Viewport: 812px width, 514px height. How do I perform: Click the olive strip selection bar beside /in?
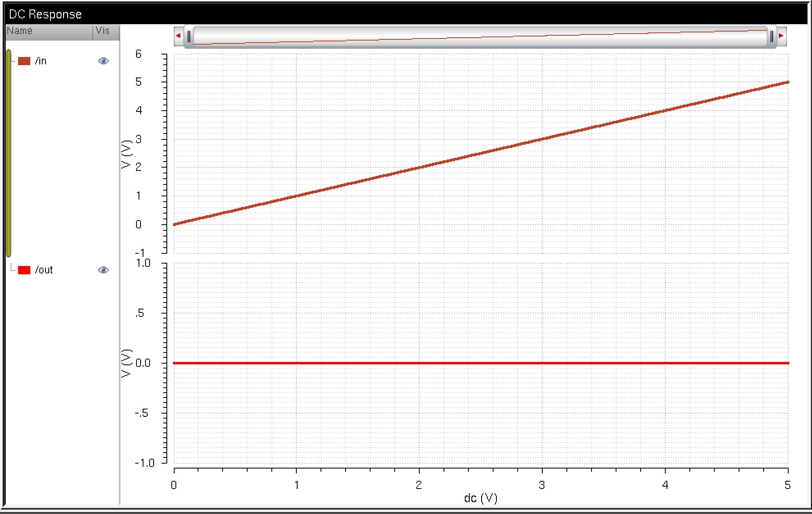point(9,152)
